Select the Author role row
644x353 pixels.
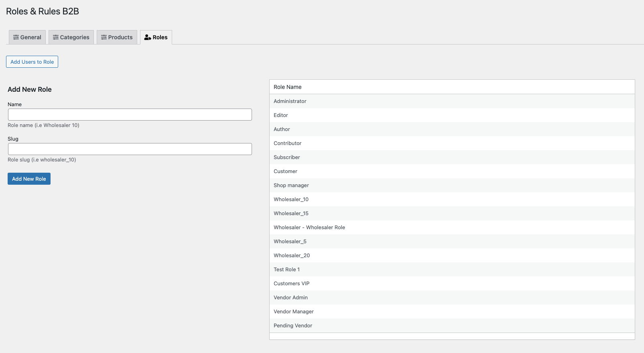[x=452, y=129]
